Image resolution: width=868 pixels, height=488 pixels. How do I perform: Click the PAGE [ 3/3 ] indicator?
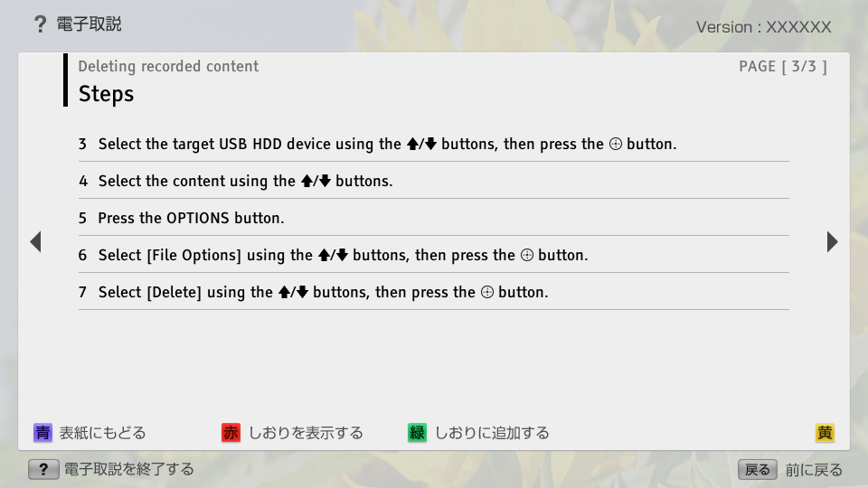(782, 66)
